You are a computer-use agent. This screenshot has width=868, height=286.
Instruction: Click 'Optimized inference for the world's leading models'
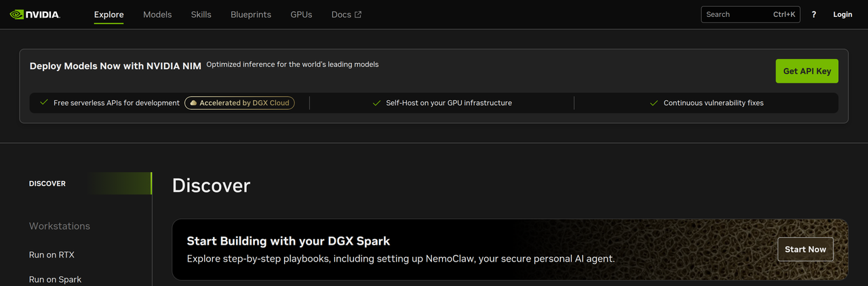coord(292,64)
